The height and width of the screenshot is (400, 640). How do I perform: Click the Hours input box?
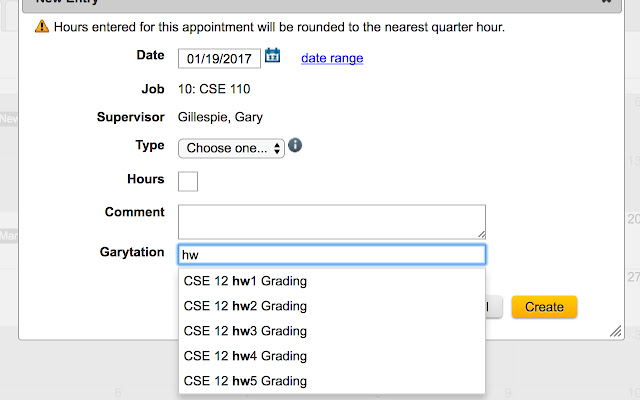pos(188,181)
